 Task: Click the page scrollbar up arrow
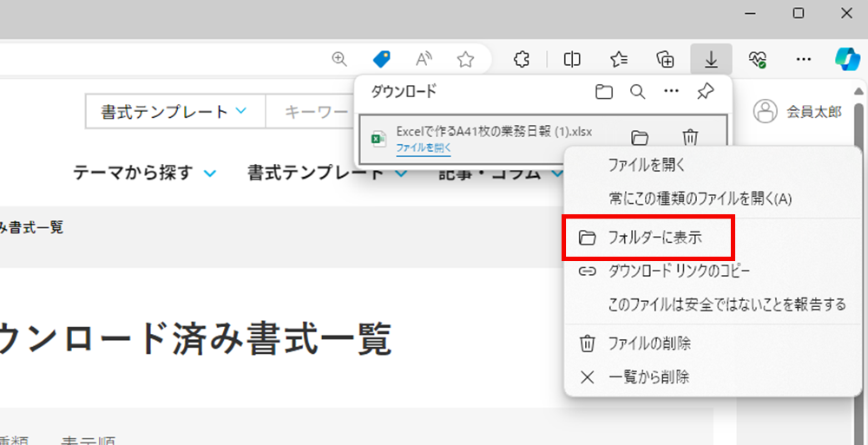pos(858,91)
